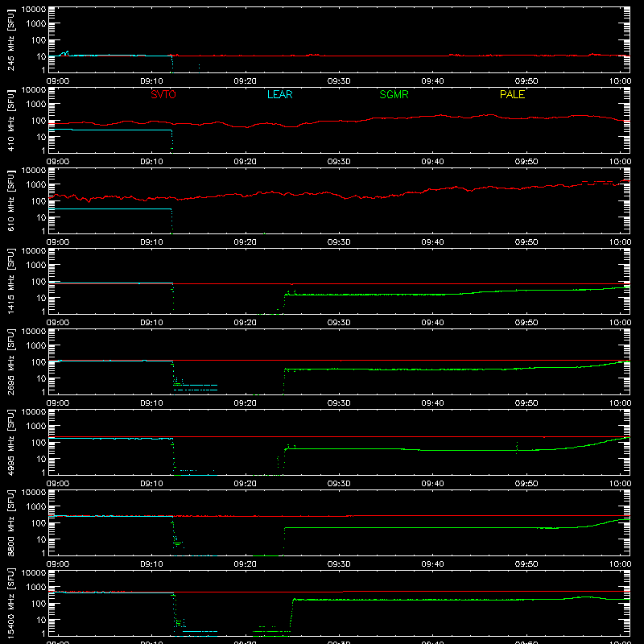Click the 1000 y-tick on the 2695 MHz plot
Image resolution: width=644 pixels, height=644 pixels.
click(36, 346)
